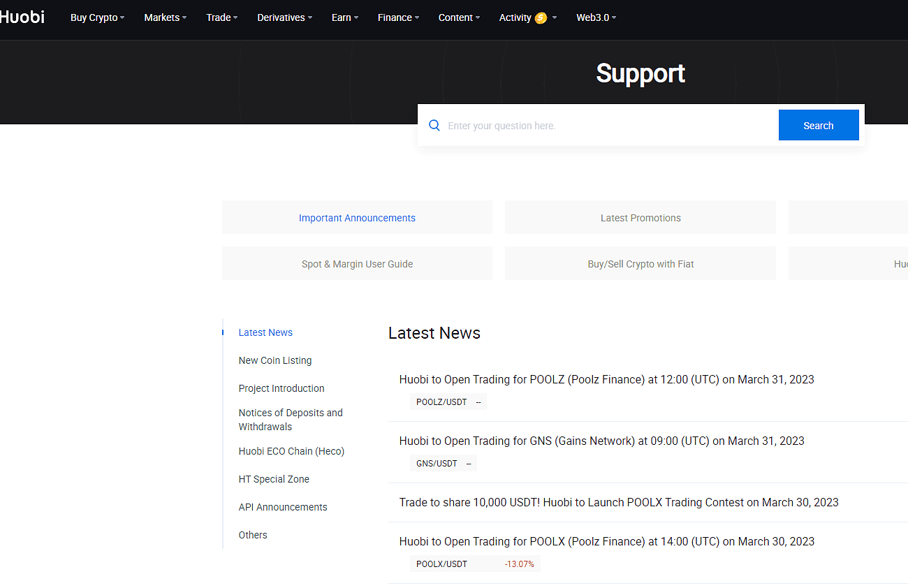
Task: Select Project Introduction in sidebar
Action: pos(281,388)
